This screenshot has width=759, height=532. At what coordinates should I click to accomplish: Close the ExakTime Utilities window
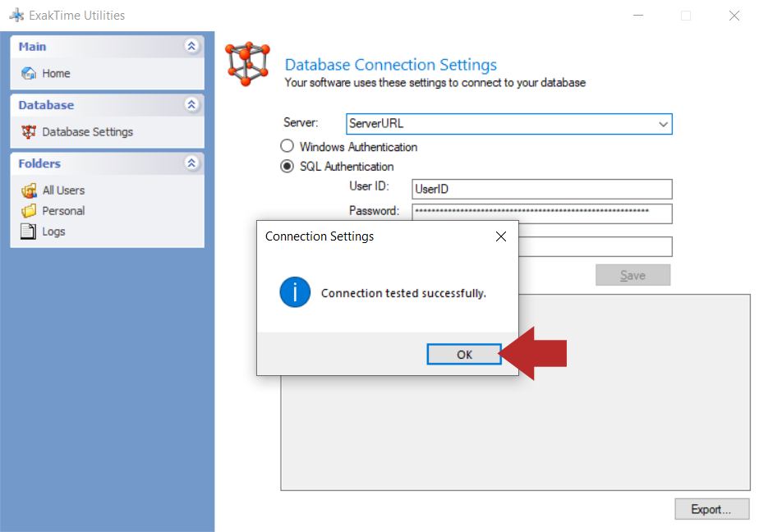click(x=734, y=16)
